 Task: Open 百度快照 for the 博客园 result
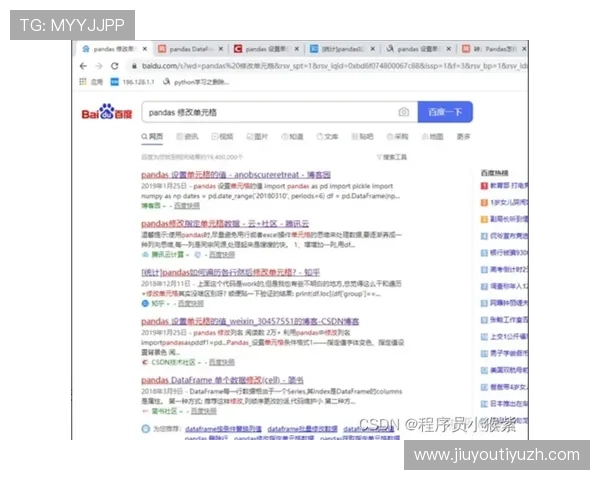pos(187,206)
